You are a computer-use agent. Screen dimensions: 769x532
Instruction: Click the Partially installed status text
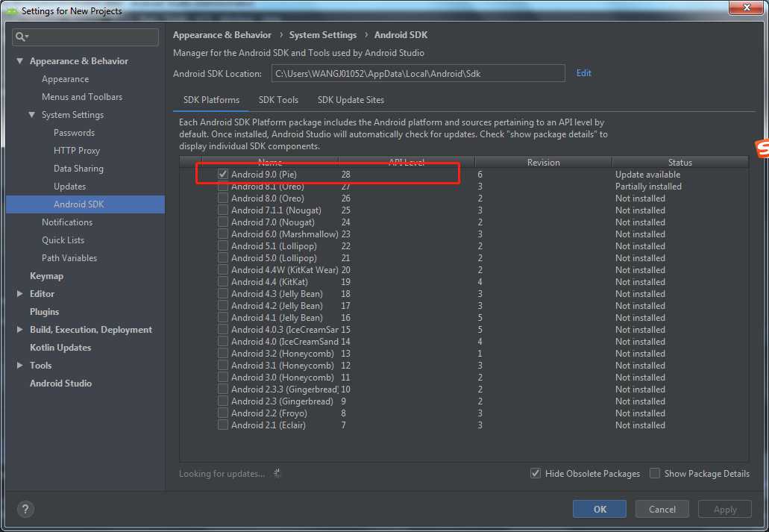coord(648,187)
